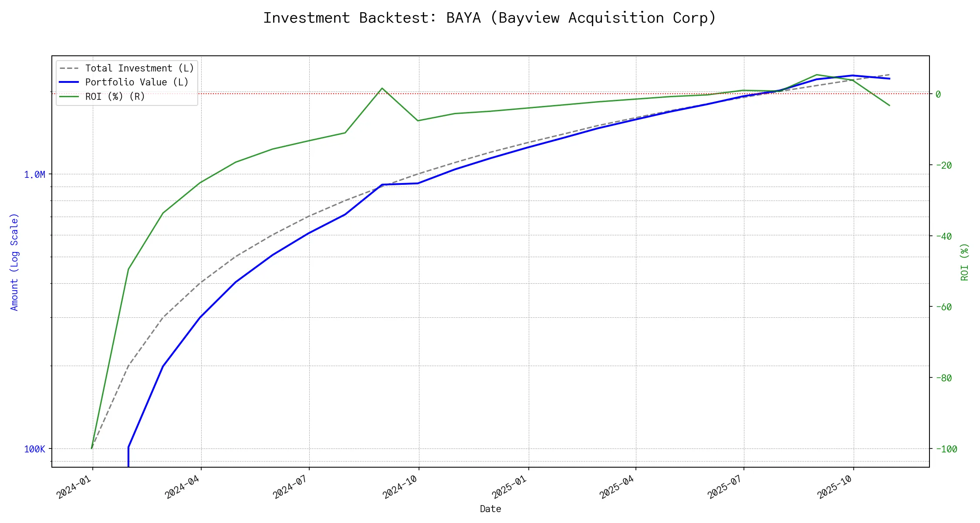
Task: Click the green line sample in the legend
Action: coord(69,96)
